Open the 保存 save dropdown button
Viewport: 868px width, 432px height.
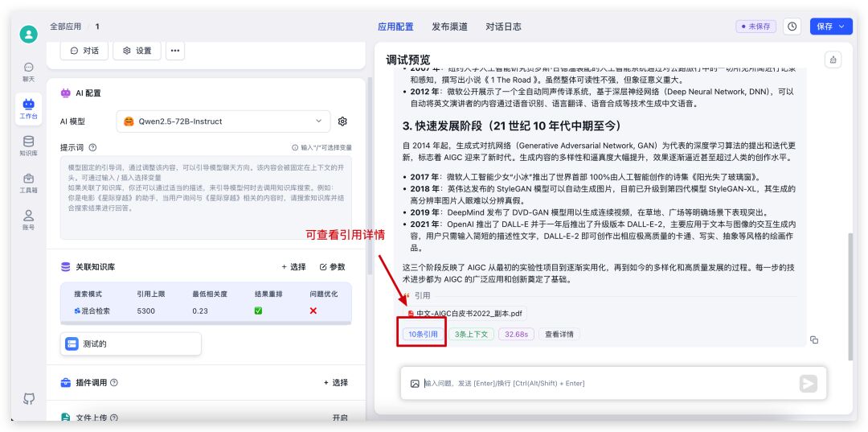[x=830, y=27]
